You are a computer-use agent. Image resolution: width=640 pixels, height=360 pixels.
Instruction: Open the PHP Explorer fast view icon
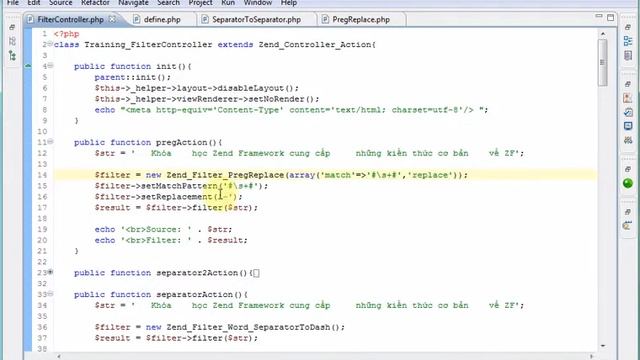point(12,41)
